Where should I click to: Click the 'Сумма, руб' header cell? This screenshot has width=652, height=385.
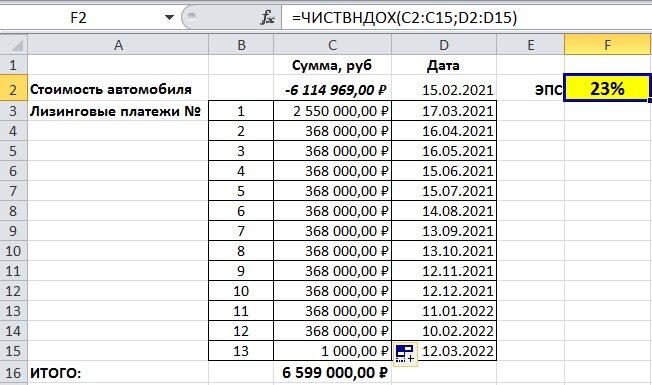pos(332,65)
